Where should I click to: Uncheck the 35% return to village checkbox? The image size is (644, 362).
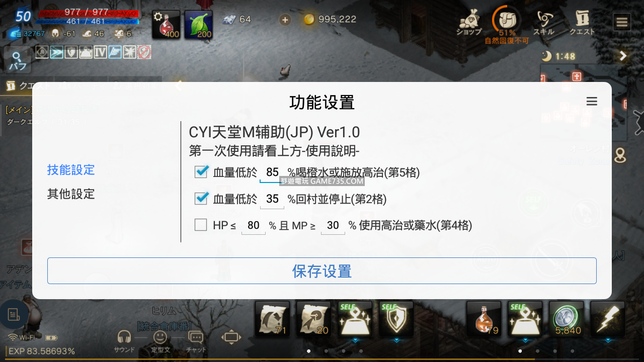[x=201, y=199]
